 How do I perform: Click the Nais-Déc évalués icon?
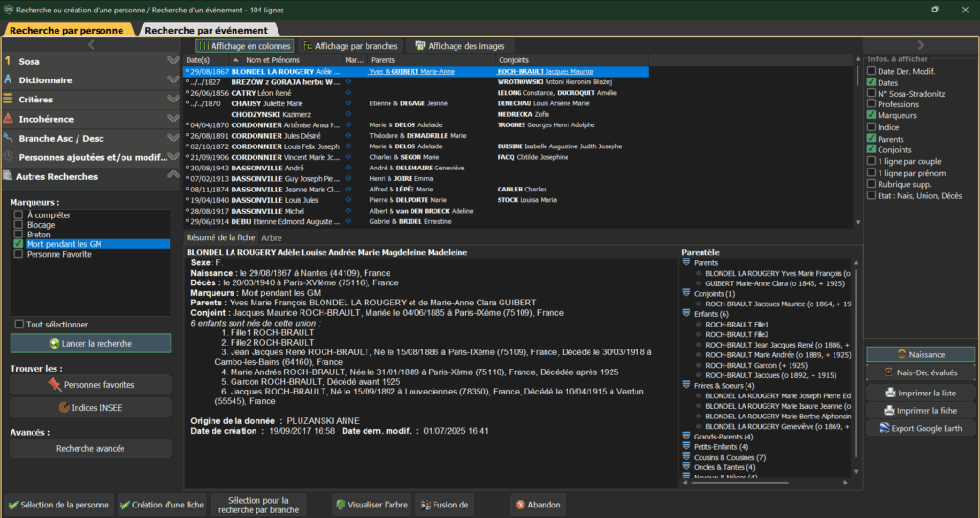point(889,372)
